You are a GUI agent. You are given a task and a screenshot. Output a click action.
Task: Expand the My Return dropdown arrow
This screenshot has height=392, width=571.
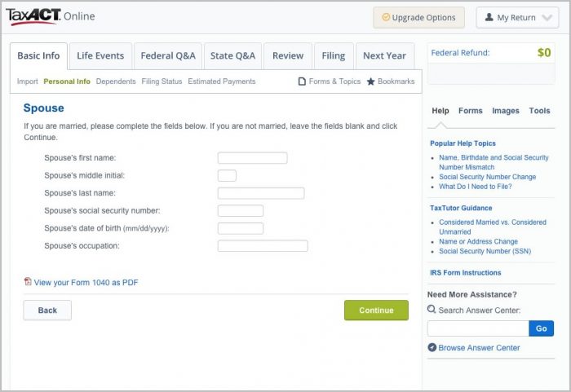coord(547,17)
